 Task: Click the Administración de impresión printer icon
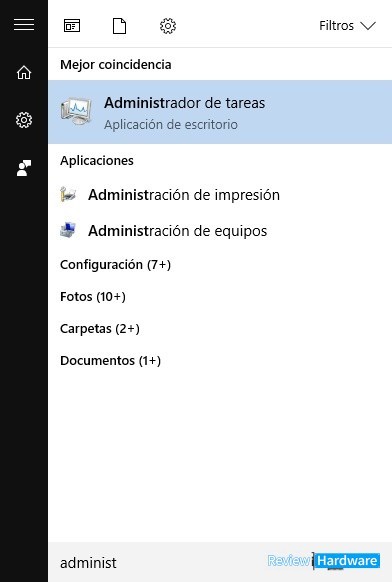68,194
